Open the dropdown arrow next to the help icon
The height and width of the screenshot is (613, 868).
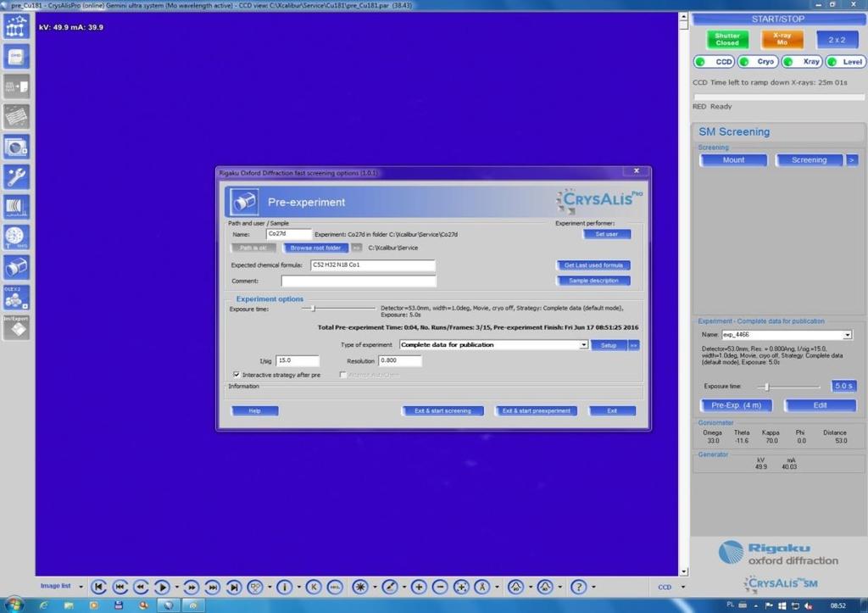(x=593, y=587)
